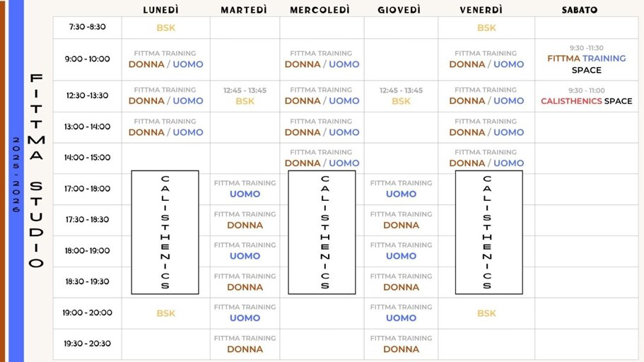Select the Wednesday Calisthenics vertical box
This screenshot has height=362, width=644.
pyautogui.click(x=322, y=232)
